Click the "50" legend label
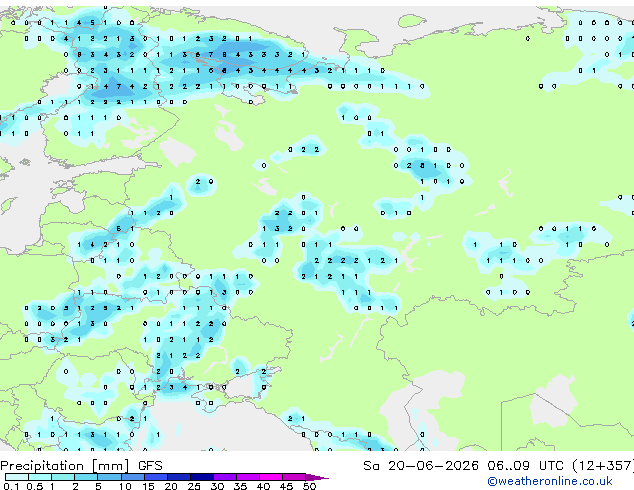The height and width of the screenshot is (490, 634). [x=310, y=486]
